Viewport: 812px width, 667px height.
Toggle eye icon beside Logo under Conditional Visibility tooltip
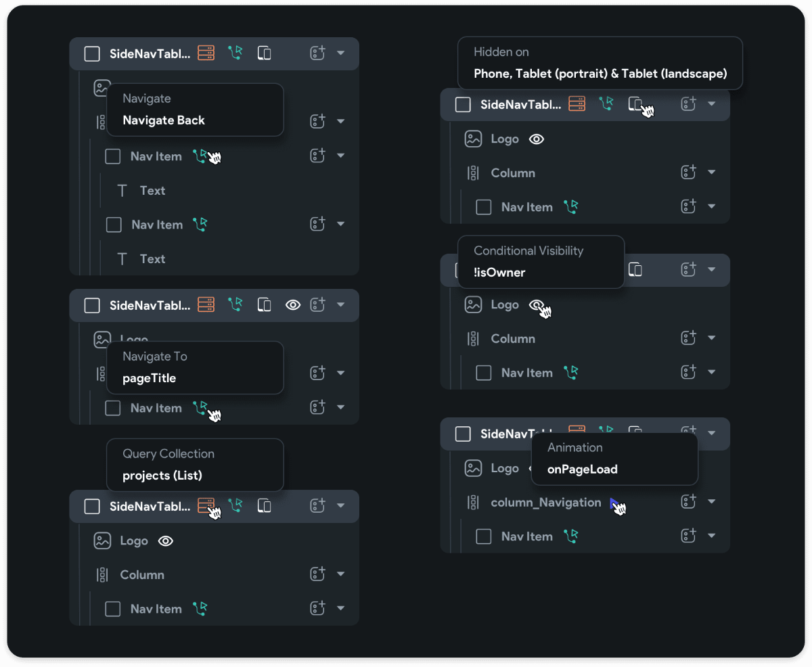[x=536, y=305]
